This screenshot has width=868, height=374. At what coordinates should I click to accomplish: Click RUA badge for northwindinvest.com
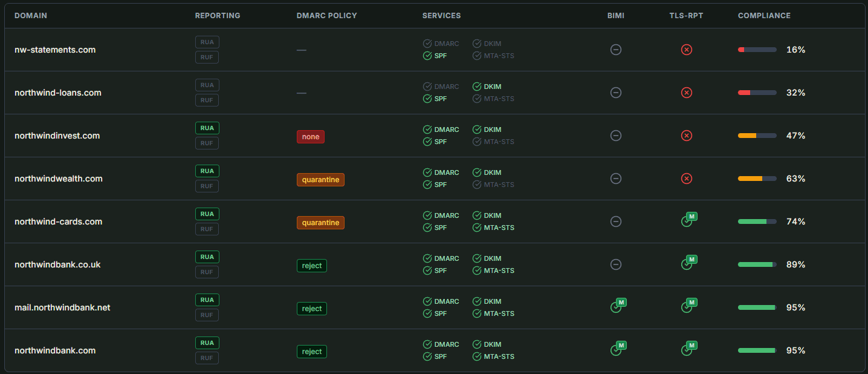(207, 128)
